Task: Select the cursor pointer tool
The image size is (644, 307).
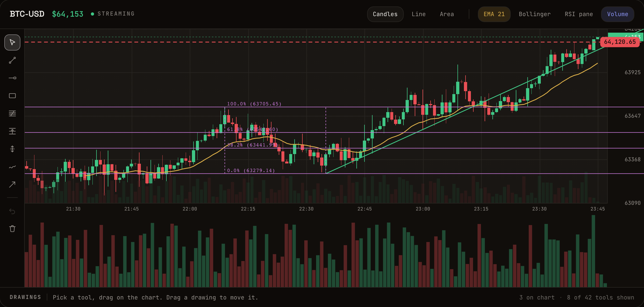Action: point(12,42)
